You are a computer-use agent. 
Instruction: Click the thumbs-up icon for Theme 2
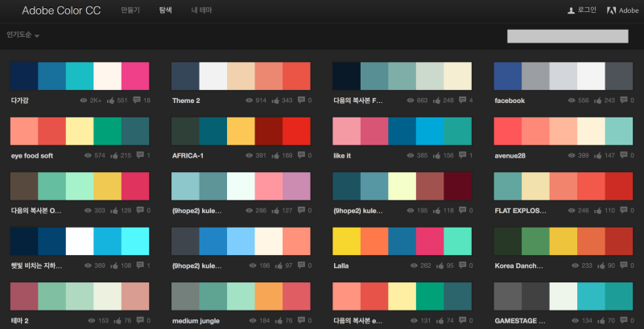point(275,101)
